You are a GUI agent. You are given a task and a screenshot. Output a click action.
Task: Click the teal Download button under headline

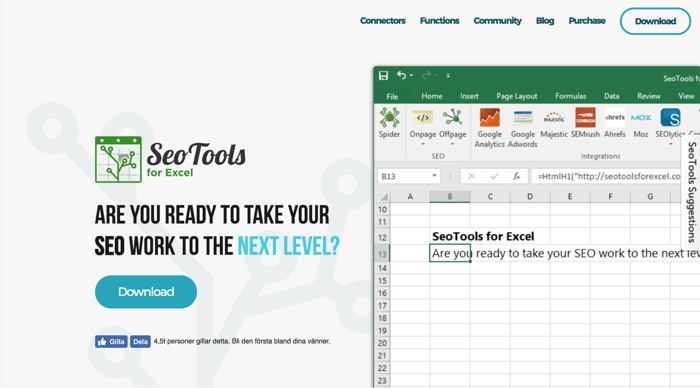(146, 292)
